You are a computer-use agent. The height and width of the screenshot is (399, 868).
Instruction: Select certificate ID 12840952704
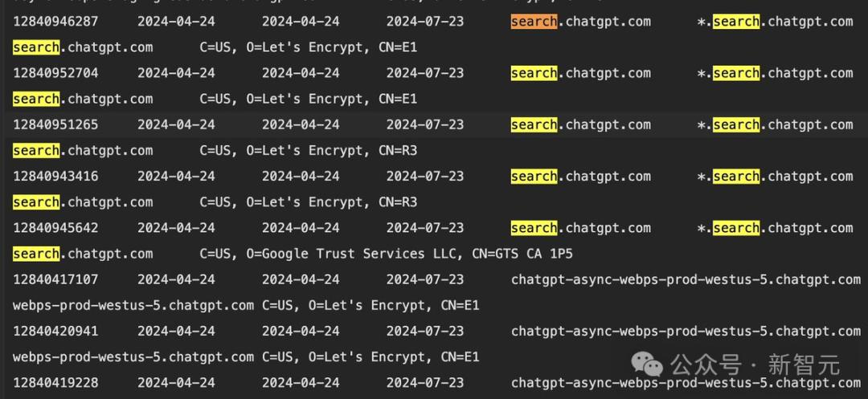[55, 73]
